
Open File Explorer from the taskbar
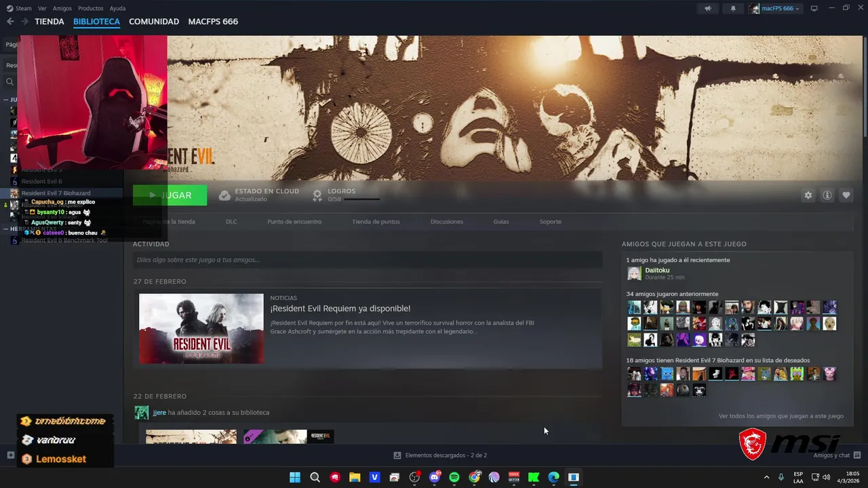(x=355, y=477)
